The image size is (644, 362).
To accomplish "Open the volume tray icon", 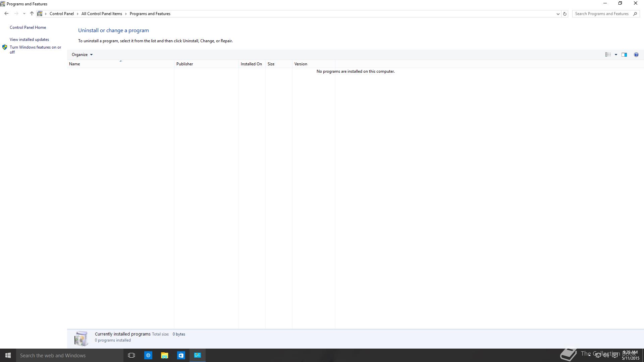I will click(x=606, y=355).
